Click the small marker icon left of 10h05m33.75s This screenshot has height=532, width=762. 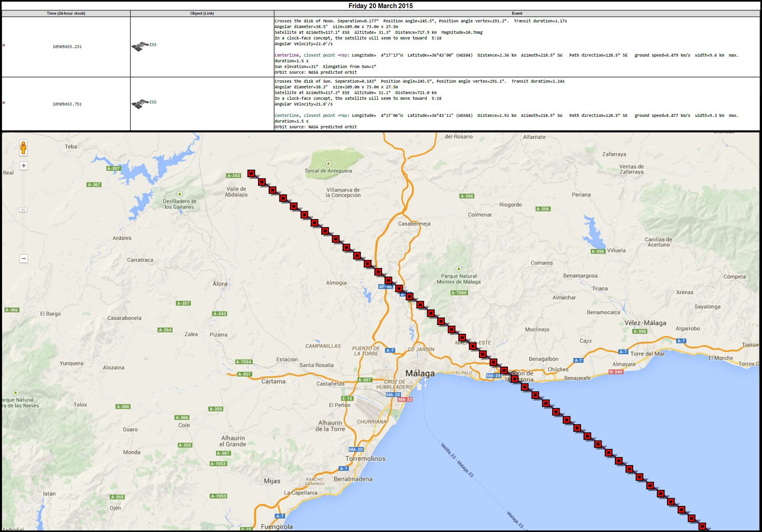coord(4,103)
